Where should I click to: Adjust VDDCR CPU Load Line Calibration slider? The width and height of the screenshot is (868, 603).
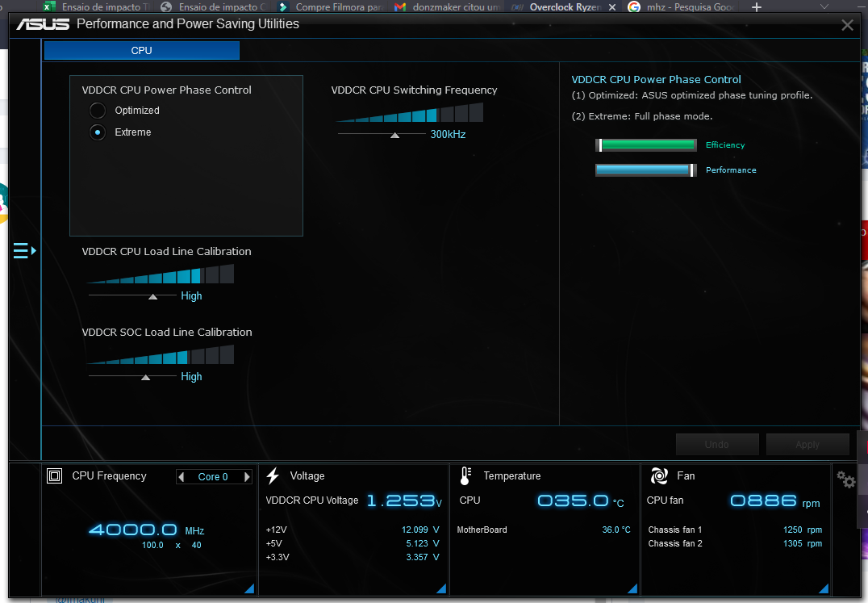point(152,297)
